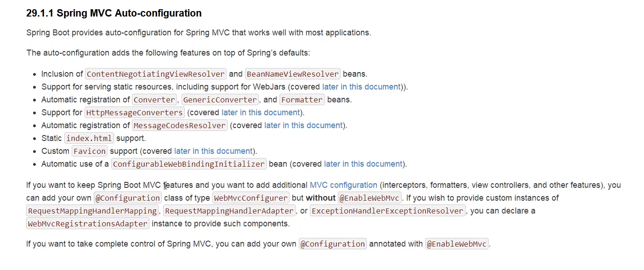Click the BeanNameViewResolver code term
This screenshot has height=270, width=644.
pos(293,74)
